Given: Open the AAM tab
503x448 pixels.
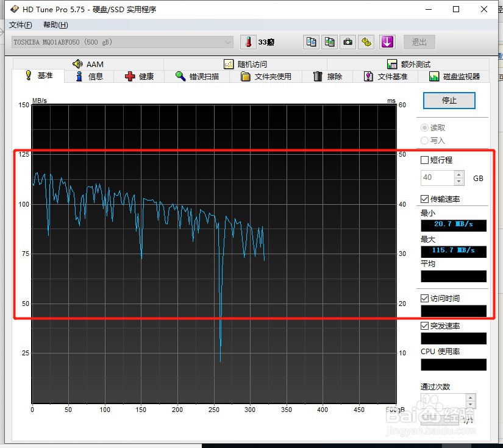Looking at the screenshot, I should [88, 64].
